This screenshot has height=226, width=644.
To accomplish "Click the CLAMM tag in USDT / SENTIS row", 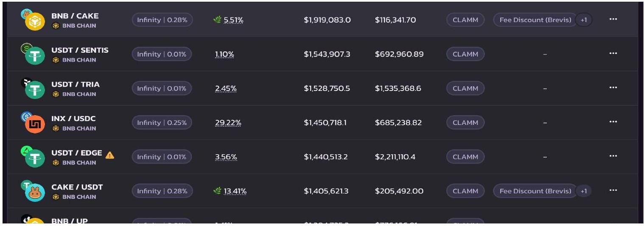I will point(465,54).
